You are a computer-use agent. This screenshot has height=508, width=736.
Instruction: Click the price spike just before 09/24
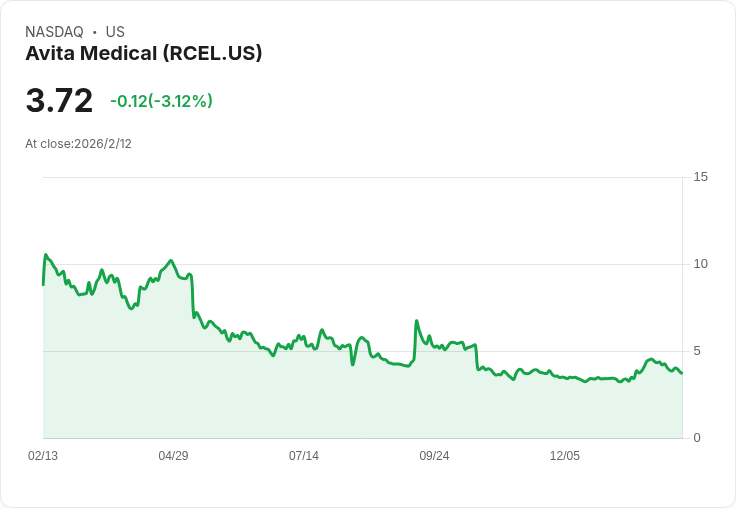pyautogui.click(x=416, y=321)
